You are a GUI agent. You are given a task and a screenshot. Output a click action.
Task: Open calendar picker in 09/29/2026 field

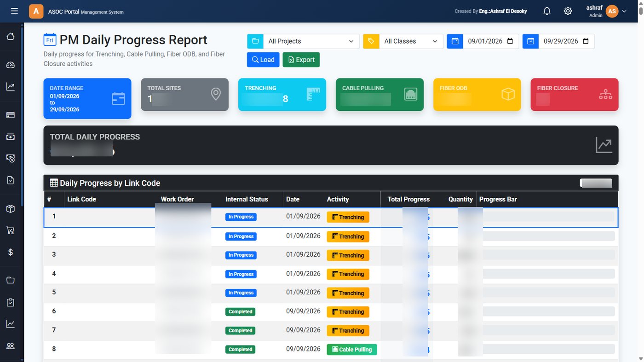click(x=586, y=41)
